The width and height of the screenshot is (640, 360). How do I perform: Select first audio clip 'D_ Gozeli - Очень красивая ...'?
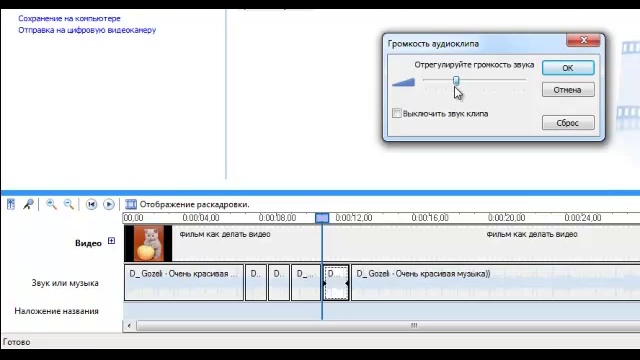pyautogui.click(x=184, y=282)
